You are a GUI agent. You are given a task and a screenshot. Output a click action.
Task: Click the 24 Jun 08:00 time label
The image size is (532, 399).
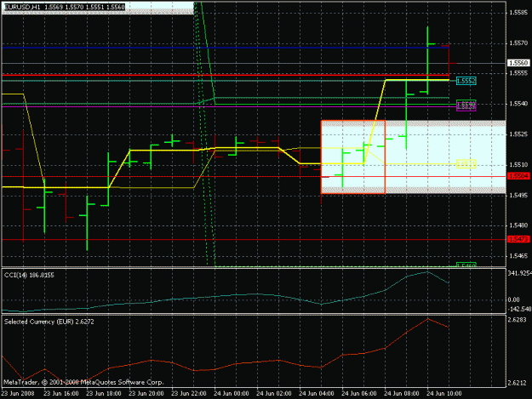click(x=402, y=394)
